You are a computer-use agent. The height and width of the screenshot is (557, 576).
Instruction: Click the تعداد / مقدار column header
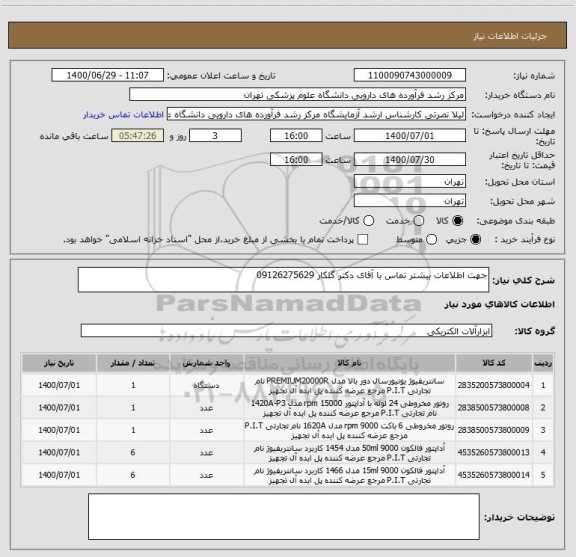coord(133,363)
